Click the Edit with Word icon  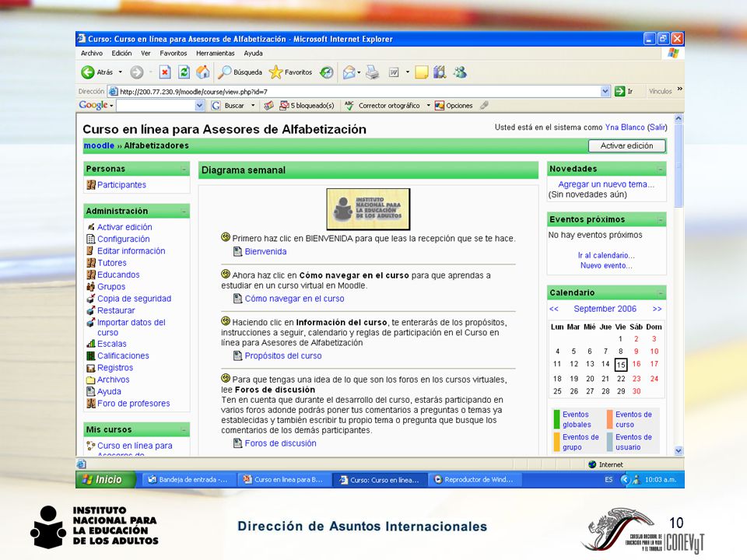tap(394, 72)
